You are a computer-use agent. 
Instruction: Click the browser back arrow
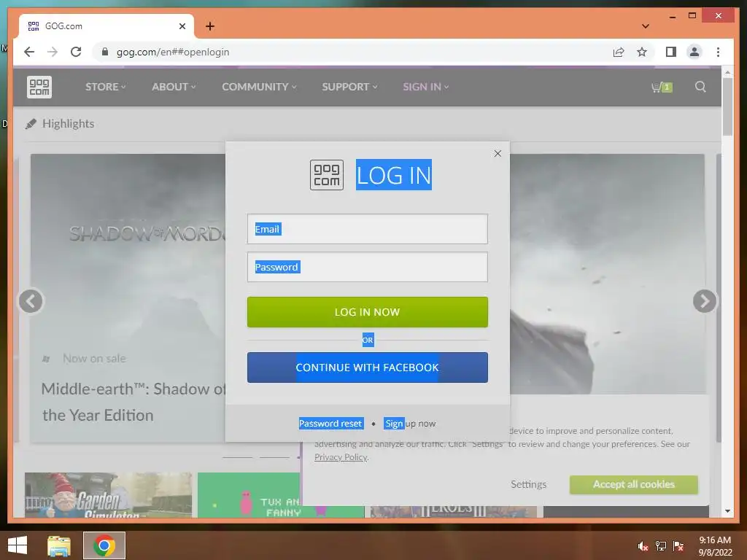[29, 52]
